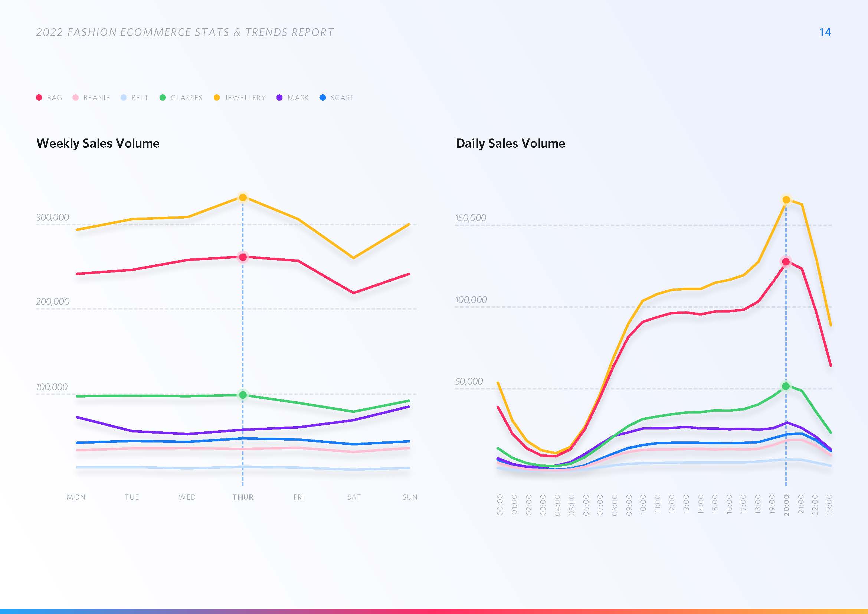Click the purple MASK legend dot
868x614 pixels.
[x=279, y=98]
